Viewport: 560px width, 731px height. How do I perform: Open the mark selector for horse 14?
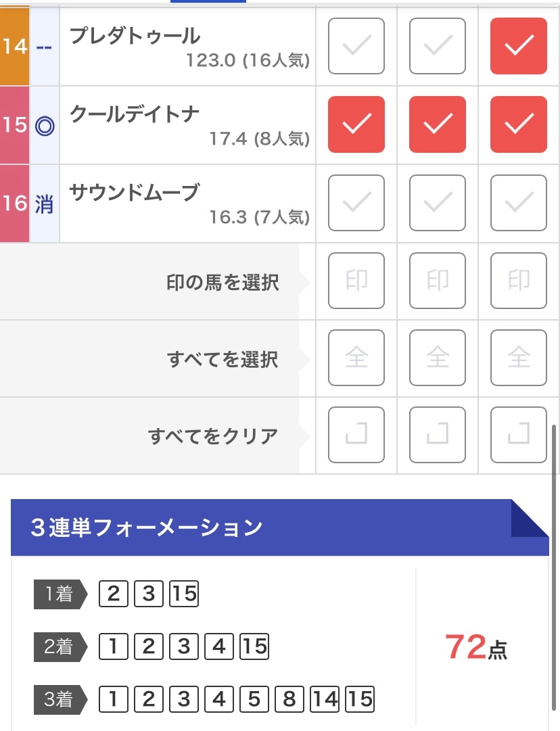pos(44,47)
